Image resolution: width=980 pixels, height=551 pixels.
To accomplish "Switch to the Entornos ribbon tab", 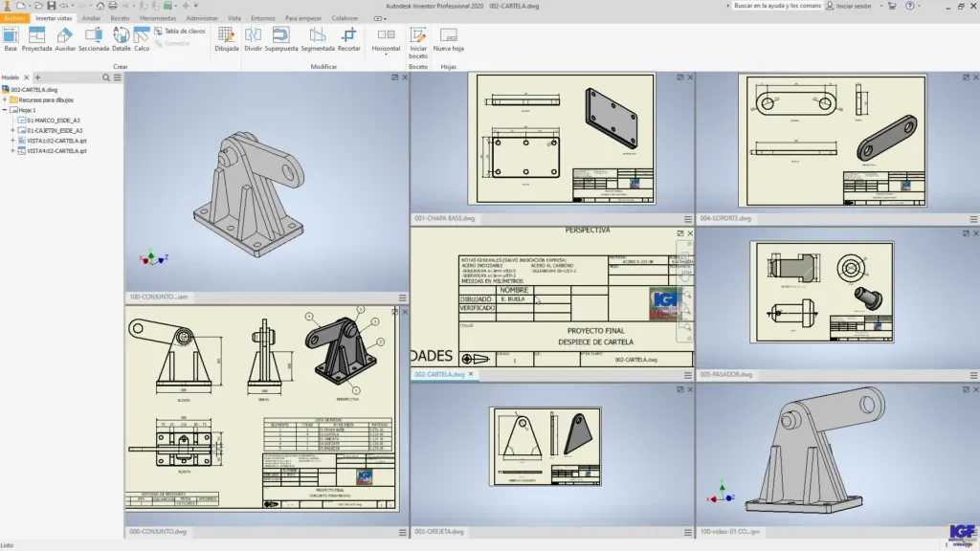I will (262, 18).
